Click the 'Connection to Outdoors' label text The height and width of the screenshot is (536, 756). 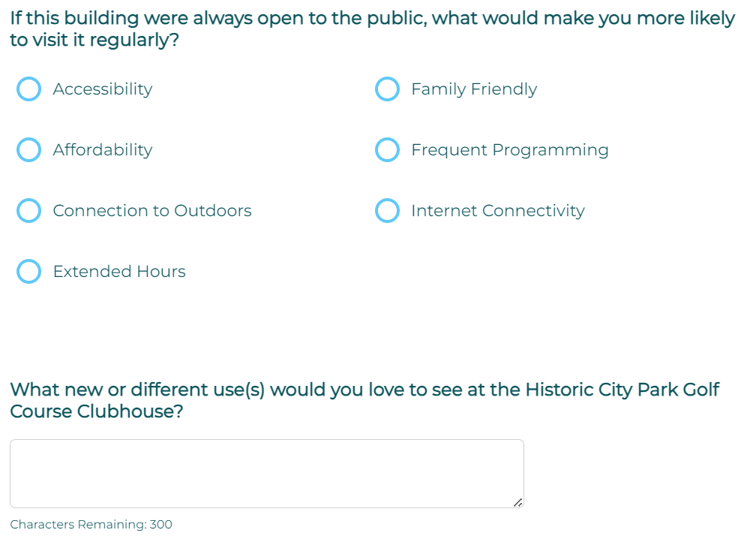152,211
